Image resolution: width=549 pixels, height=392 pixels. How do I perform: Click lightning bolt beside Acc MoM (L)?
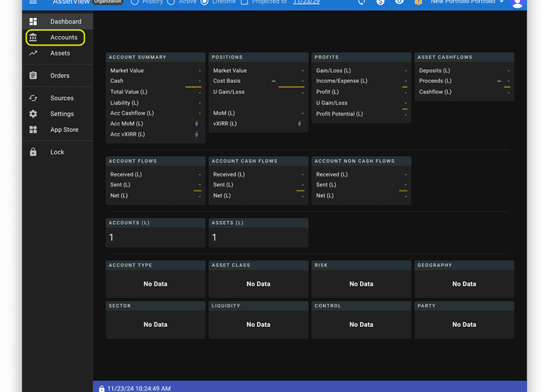click(197, 124)
